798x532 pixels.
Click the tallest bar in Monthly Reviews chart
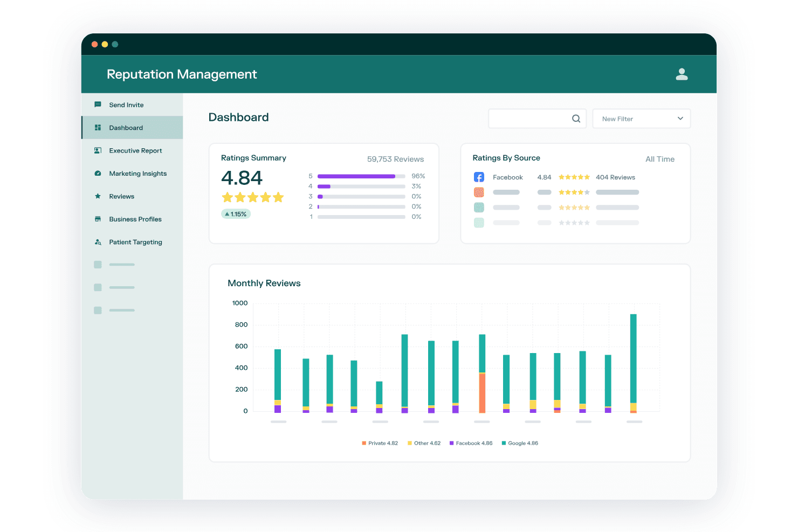[634, 363]
